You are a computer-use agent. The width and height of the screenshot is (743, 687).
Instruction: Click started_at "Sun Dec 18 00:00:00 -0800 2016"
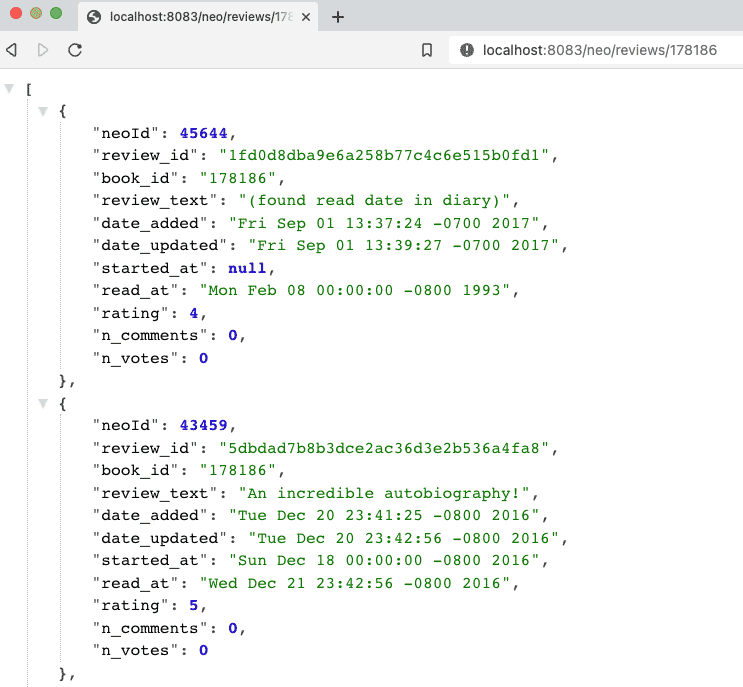pos(384,560)
